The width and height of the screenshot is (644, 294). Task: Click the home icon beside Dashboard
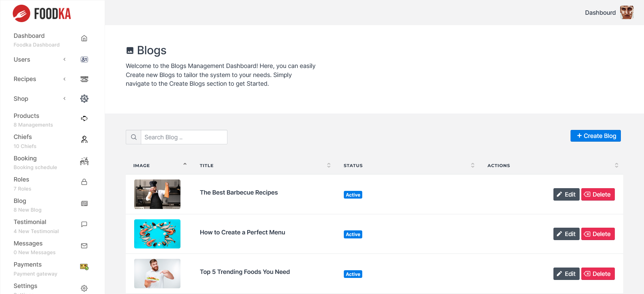click(84, 39)
